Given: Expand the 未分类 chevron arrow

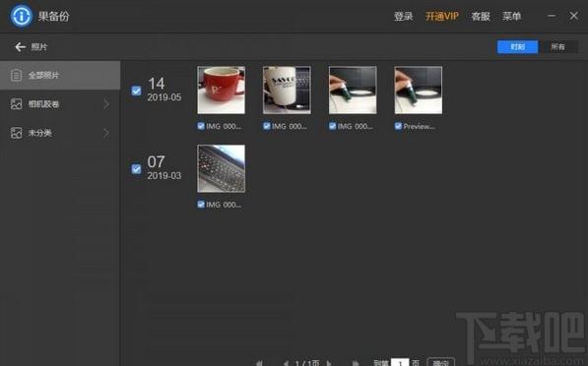Looking at the screenshot, I should click(x=106, y=133).
